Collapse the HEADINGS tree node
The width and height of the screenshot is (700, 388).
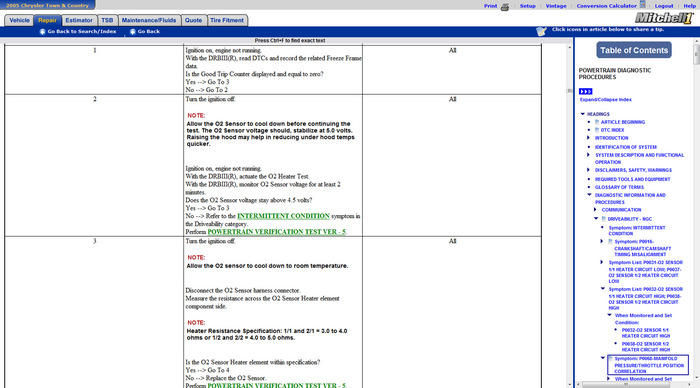(583, 114)
